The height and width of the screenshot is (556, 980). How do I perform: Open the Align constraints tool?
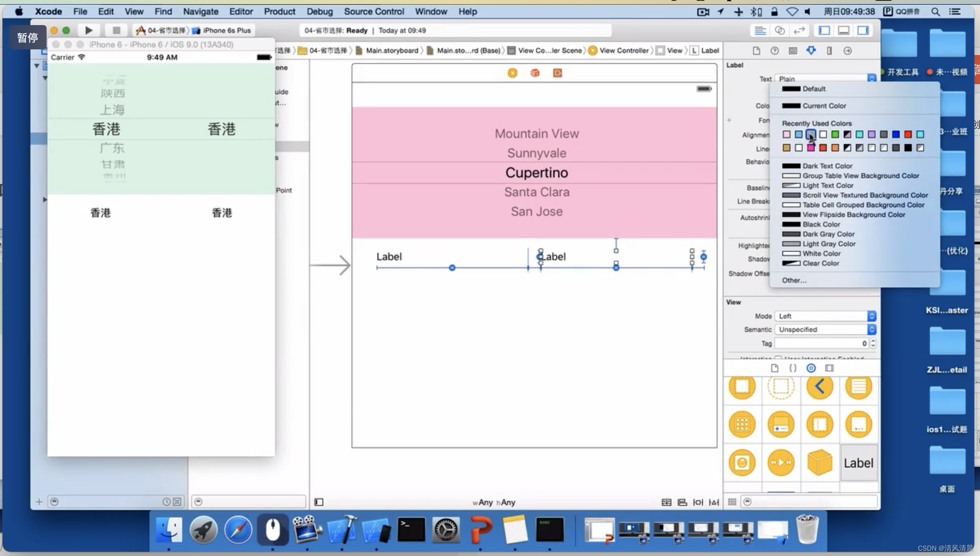(682, 502)
